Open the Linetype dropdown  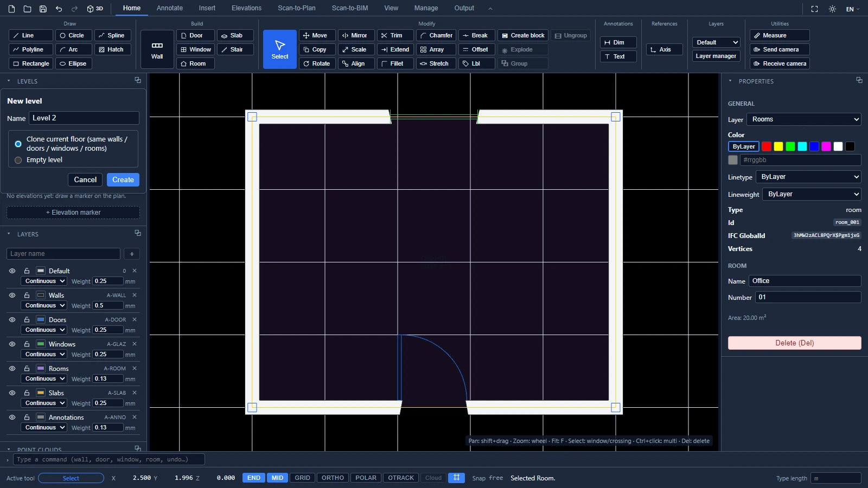[808, 177]
